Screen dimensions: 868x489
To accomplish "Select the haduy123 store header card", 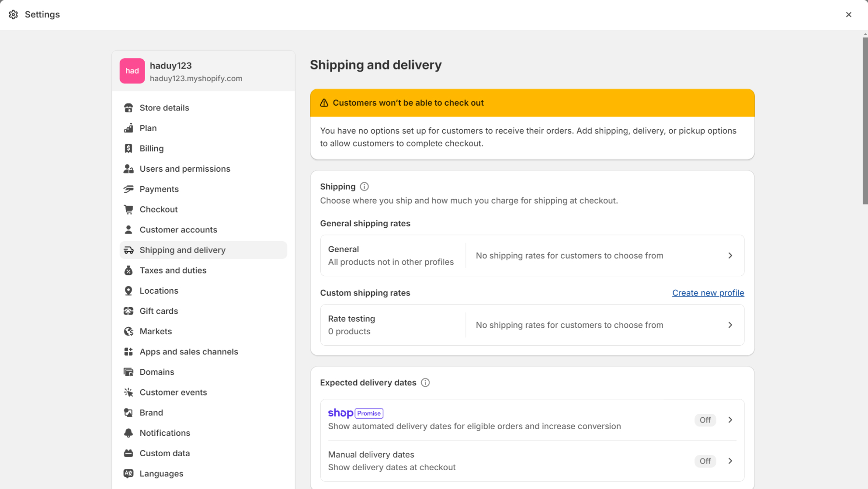I will pos(203,71).
